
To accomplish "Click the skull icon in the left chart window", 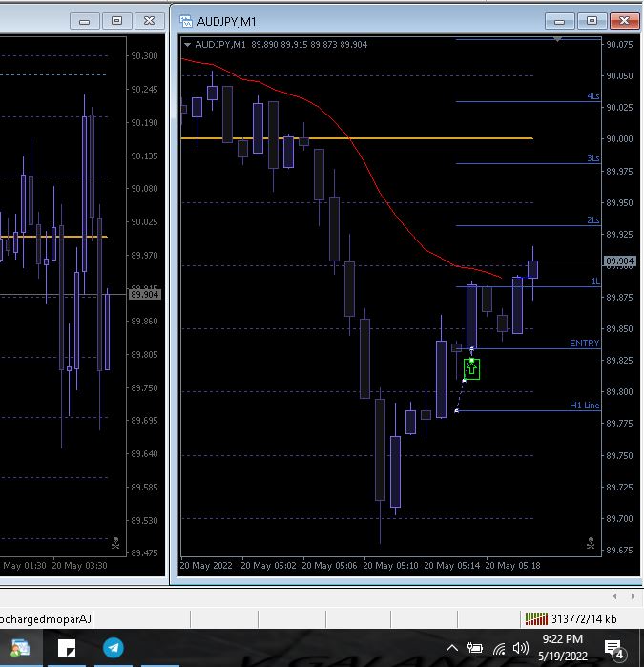I will click(x=115, y=543).
